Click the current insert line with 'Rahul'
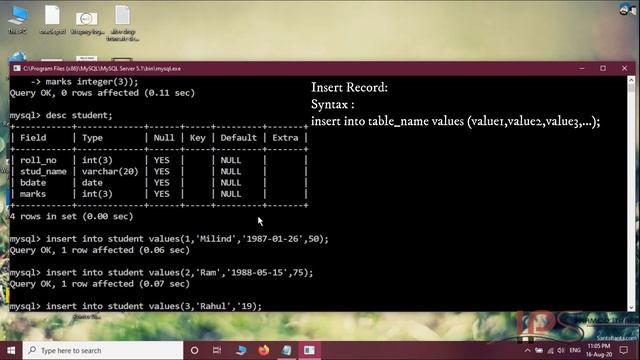 tap(153, 306)
